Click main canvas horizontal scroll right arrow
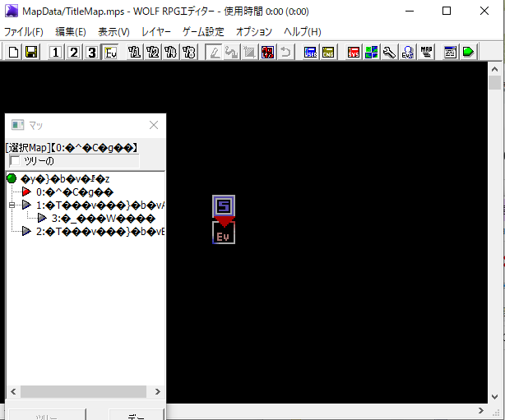The height and width of the screenshot is (420, 505). pyautogui.click(x=481, y=410)
